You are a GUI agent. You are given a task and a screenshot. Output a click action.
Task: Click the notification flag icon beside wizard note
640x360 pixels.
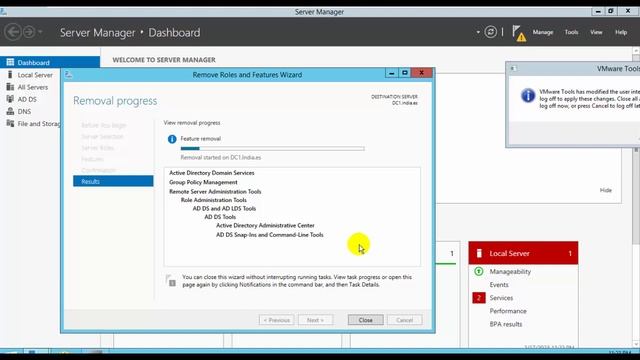171,281
